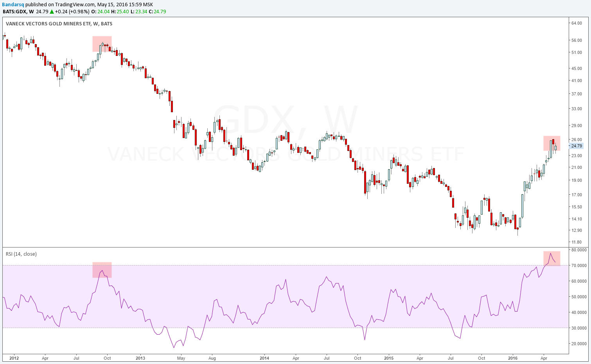591x364 pixels.
Task: Click the 37.00 price axis label
Action: click(x=577, y=94)
